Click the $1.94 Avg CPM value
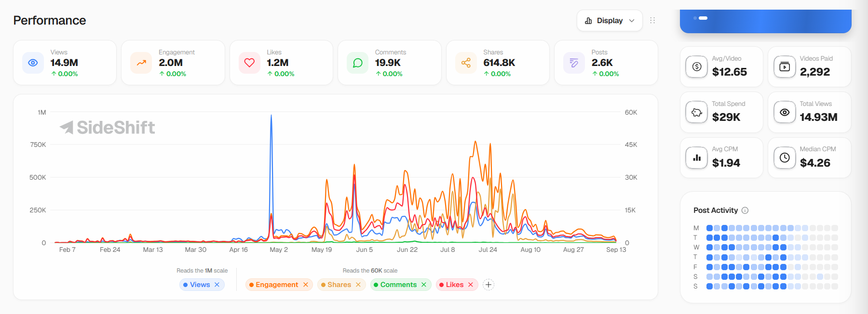The image size is (868, 314). click(726, 163)
